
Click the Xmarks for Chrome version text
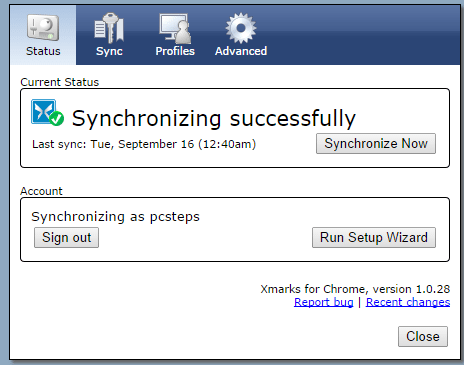click(355, 289)
